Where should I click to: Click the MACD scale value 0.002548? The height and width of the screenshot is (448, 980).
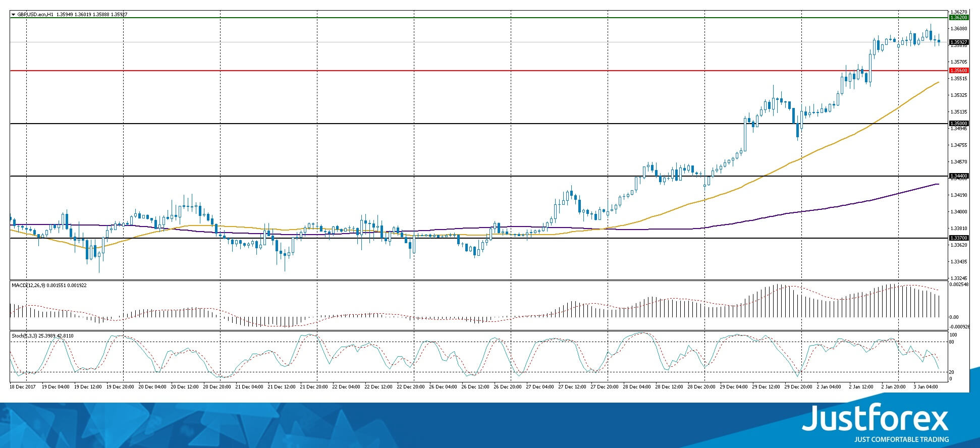click(x=960, y=285)
